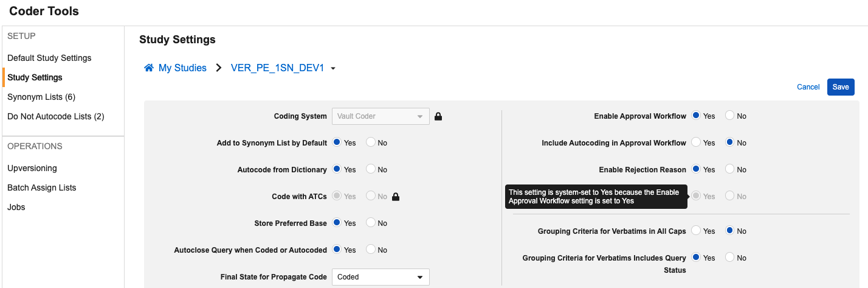Set Add to Synonym List by Default to No
Image resolution: width=868 pixels, height=288 pixels.
[371, 143]
